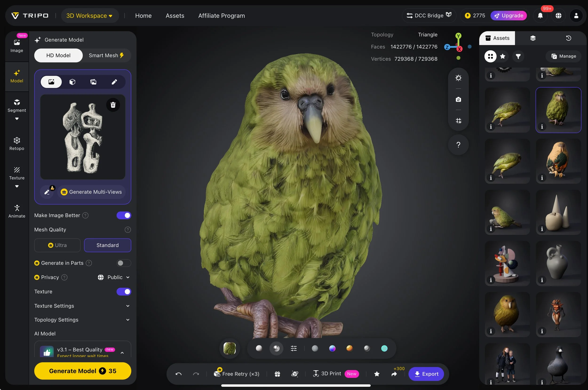Image resolution: width=588 pixels, height=390 pixels.
Task: Open notifications bell with 99+ badge
Action: (540, 16)
